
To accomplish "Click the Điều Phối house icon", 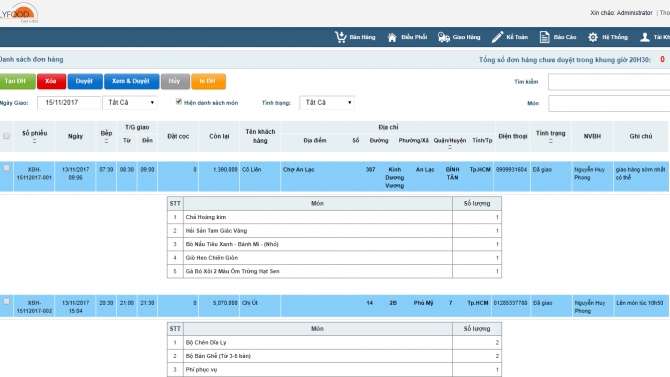I will pyautogui.click(x=392, y=38).
